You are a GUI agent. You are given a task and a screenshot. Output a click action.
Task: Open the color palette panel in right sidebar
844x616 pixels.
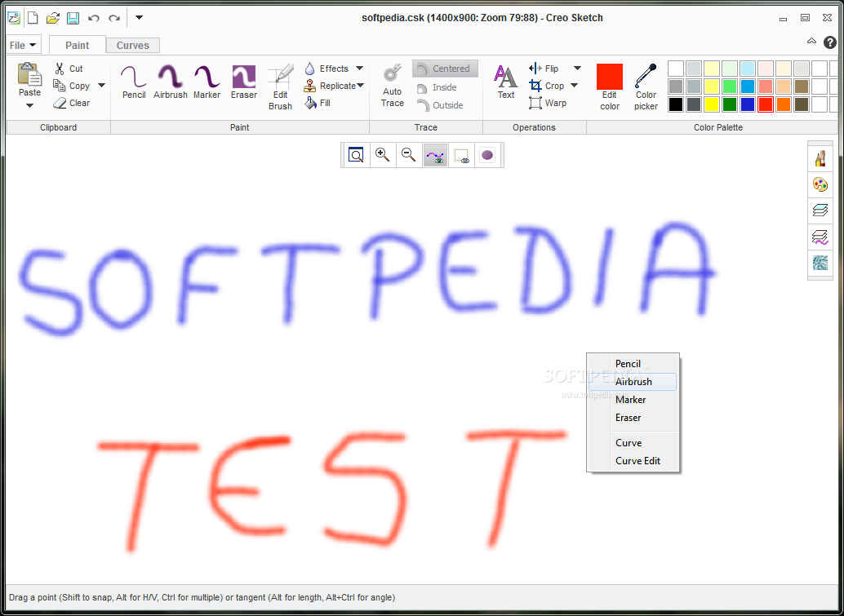[820, 185]
